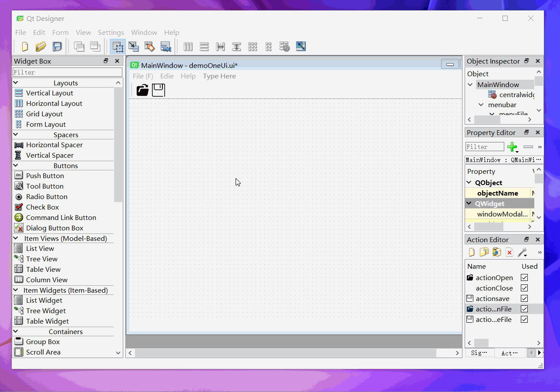Open the View menu

pyautogui.click(x=83, y=32)
